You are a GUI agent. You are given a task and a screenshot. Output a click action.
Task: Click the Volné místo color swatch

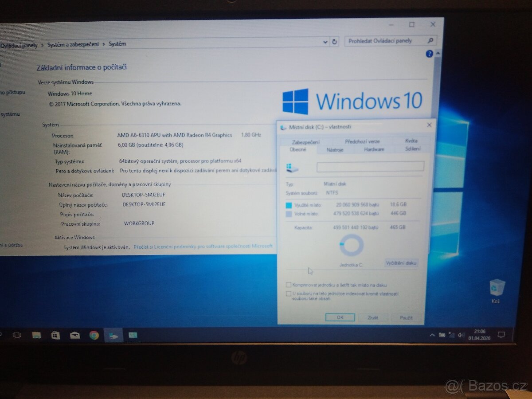coord(289,214)
